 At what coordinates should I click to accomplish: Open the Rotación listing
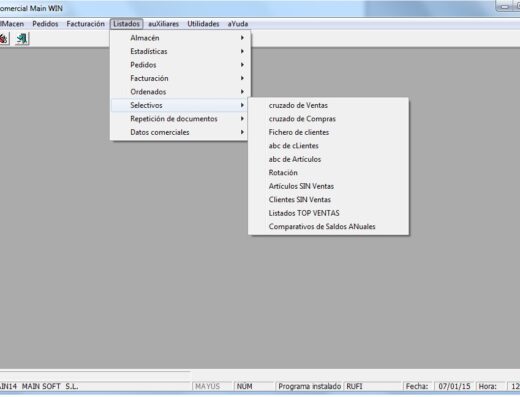[x=328, y=173]
